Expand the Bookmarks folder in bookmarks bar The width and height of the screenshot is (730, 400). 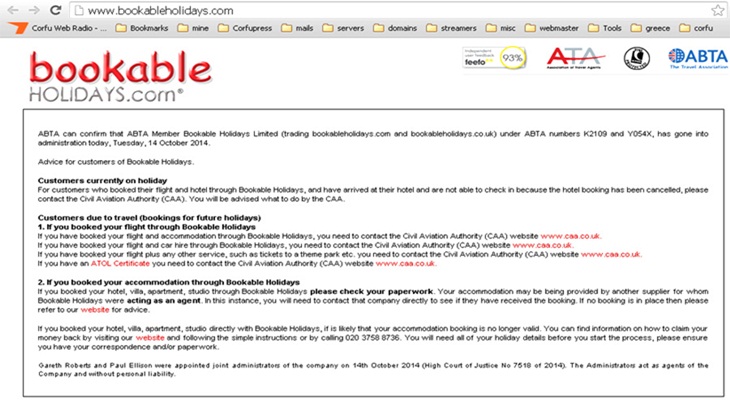coord(144,28)
